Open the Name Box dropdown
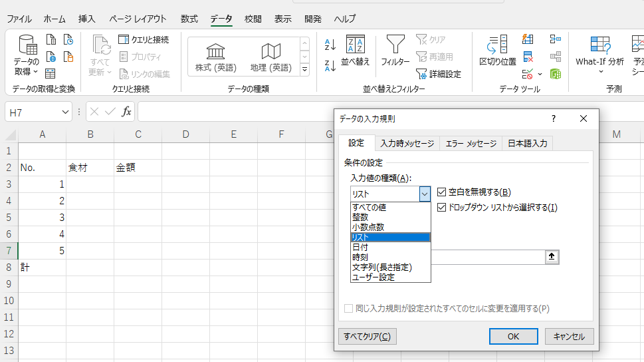This screenshot has height=362, width=644. point(65,112)
